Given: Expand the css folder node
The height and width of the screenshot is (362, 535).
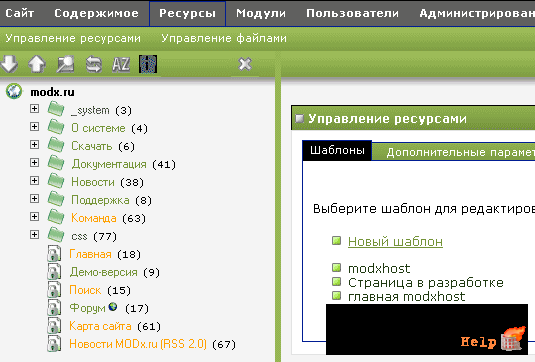Looking at the screenshot, I should pos(34,234).
